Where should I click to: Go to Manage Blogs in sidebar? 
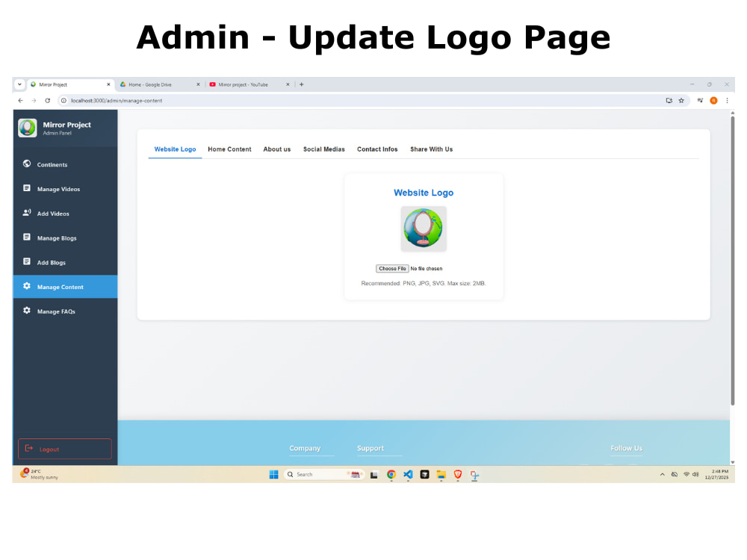pyautogui.click(x=65, y=237)
